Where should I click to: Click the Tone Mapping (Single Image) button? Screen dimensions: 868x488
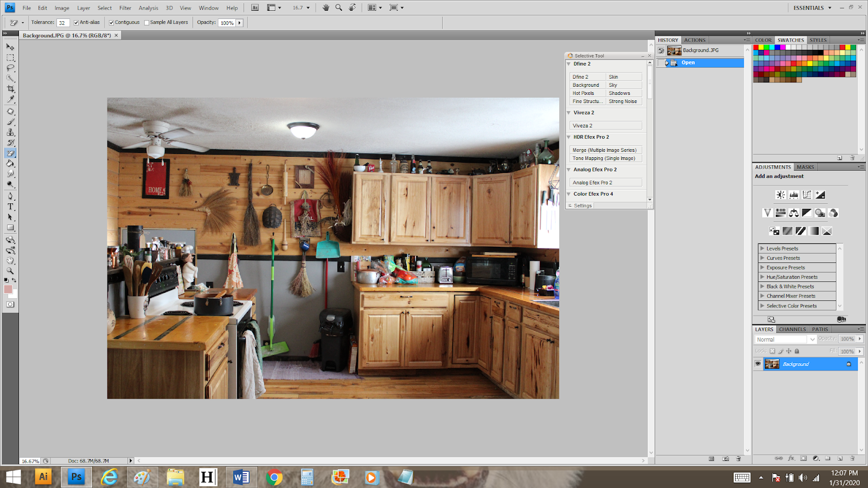coord(605,158)
